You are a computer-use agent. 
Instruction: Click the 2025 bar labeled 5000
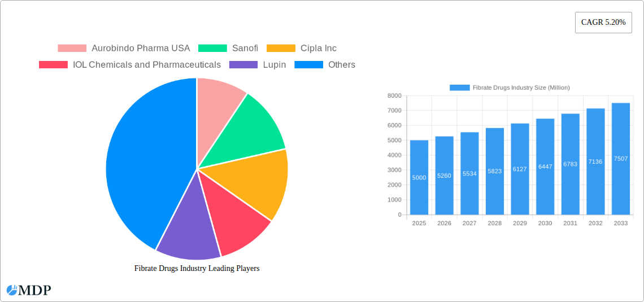click(x=419, y=177)
